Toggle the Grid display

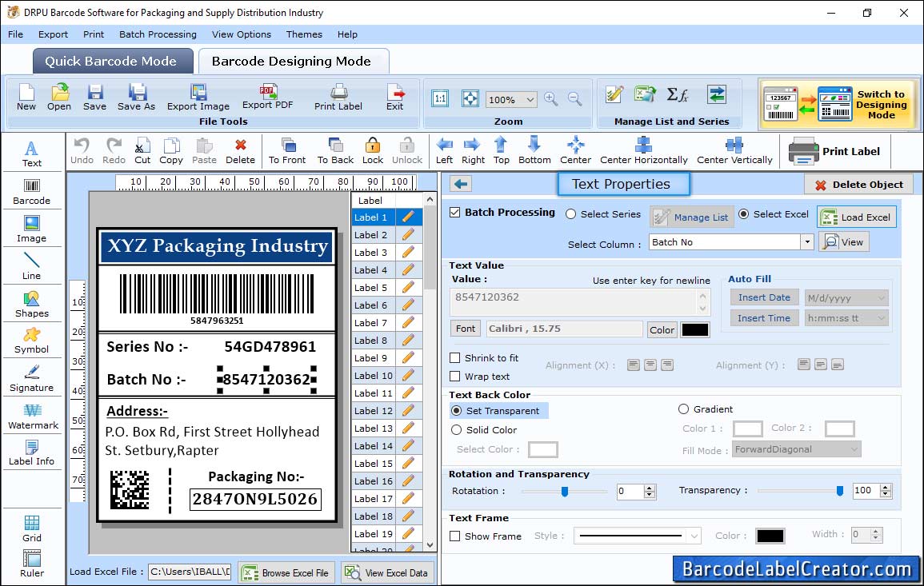(x=32, y=528)
